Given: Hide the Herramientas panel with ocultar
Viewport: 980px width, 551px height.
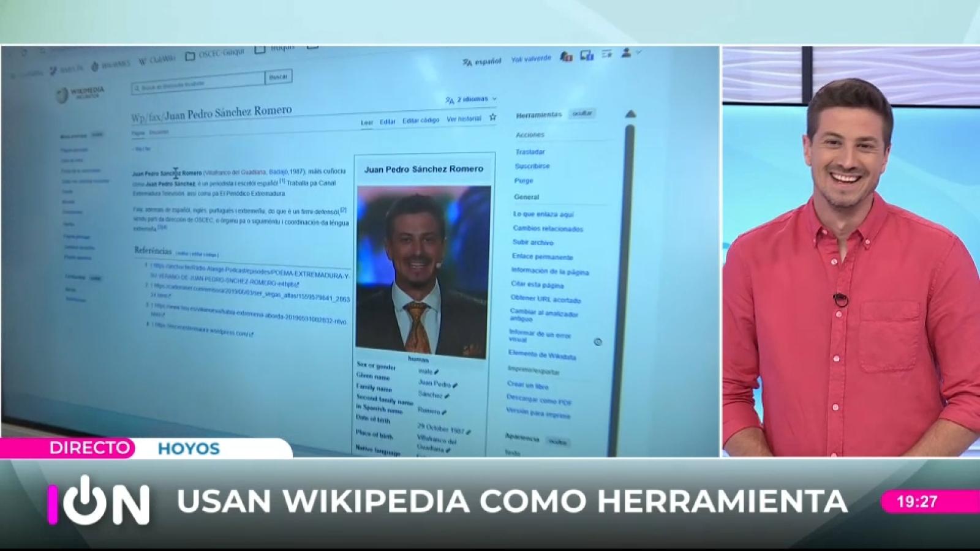Looking at the screenshot, I should (x=582, y=113).
